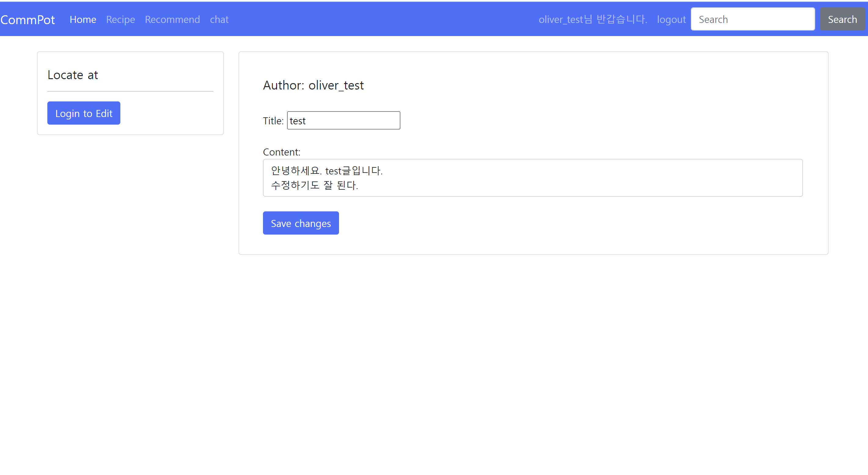
Task: Click the Title: label text
Action: pos(273,121)
